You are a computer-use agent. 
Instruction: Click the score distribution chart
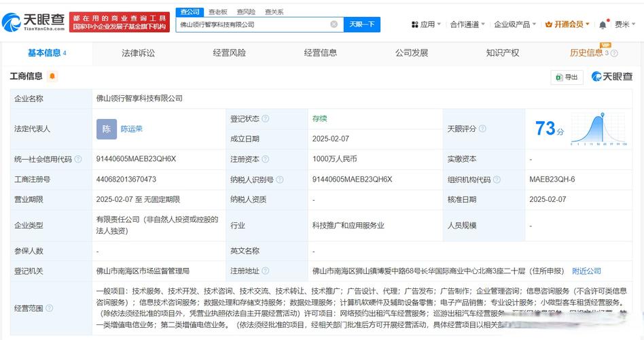click(x=598, y=129)
